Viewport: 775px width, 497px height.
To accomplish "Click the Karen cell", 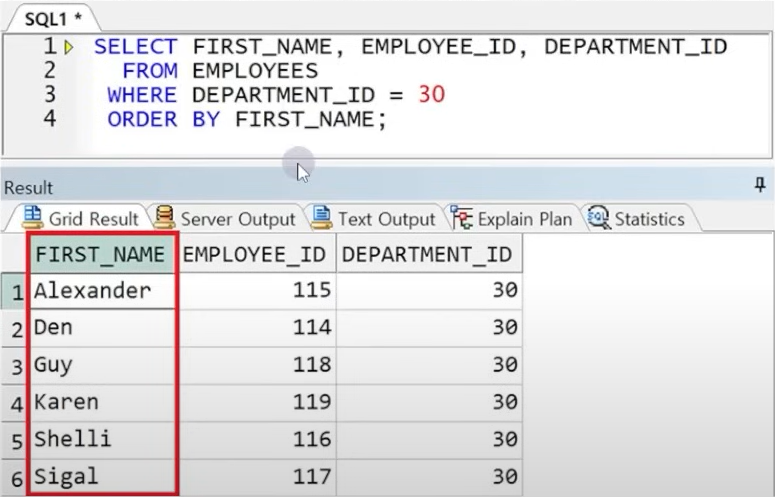I will 103,403.
